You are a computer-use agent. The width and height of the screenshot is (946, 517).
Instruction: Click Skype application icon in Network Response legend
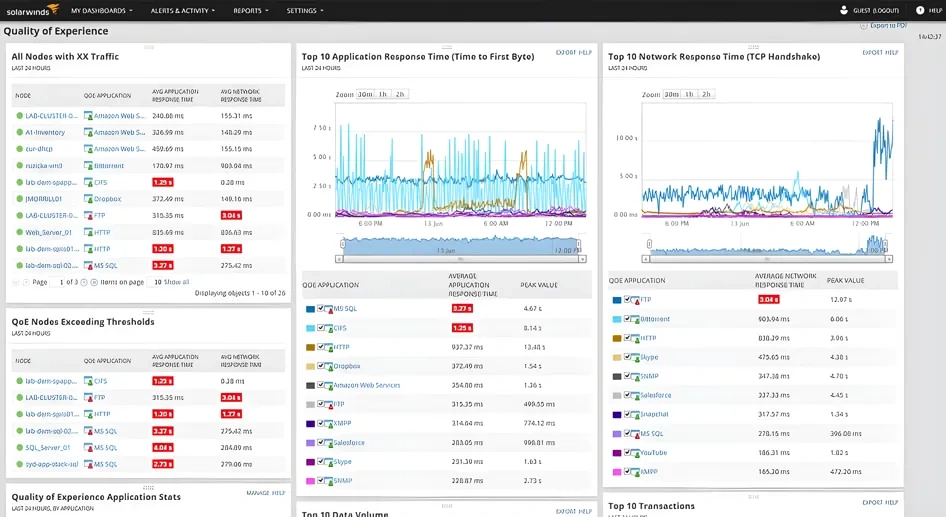point(636,357)
